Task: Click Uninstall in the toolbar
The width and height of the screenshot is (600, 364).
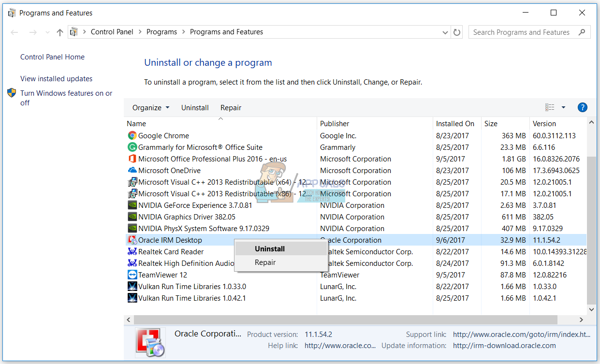Action: pos(195,108)
